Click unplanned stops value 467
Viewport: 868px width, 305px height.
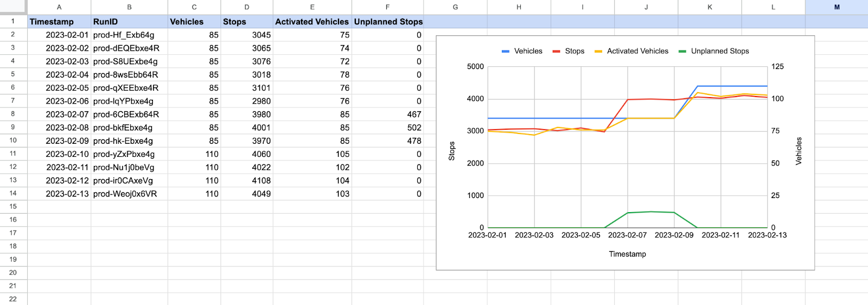[x=388, y=115]
